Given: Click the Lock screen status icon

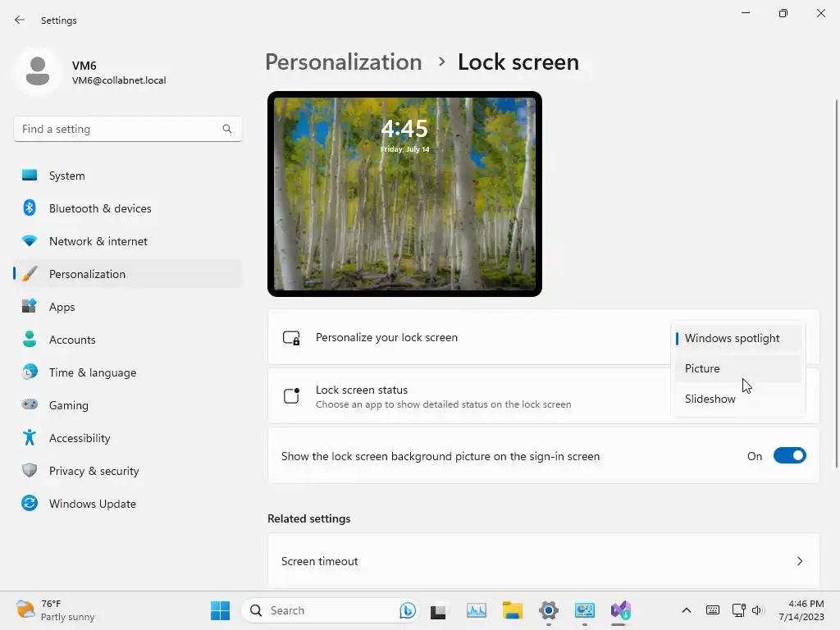Looking at the screenshot, I should click(x=291, y=396).
